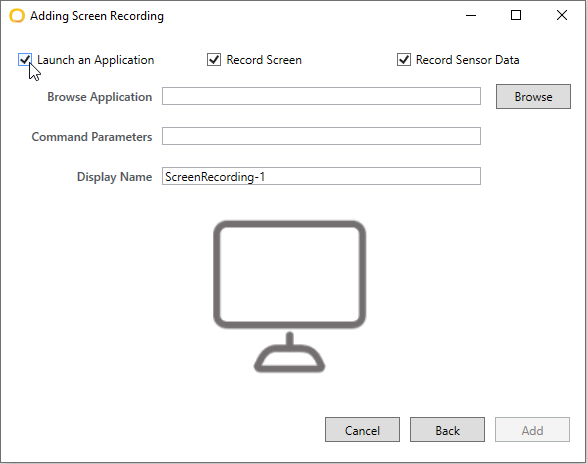Toggle the Record Screen checkbox
The image size is (587, 464).
(214, 60)
